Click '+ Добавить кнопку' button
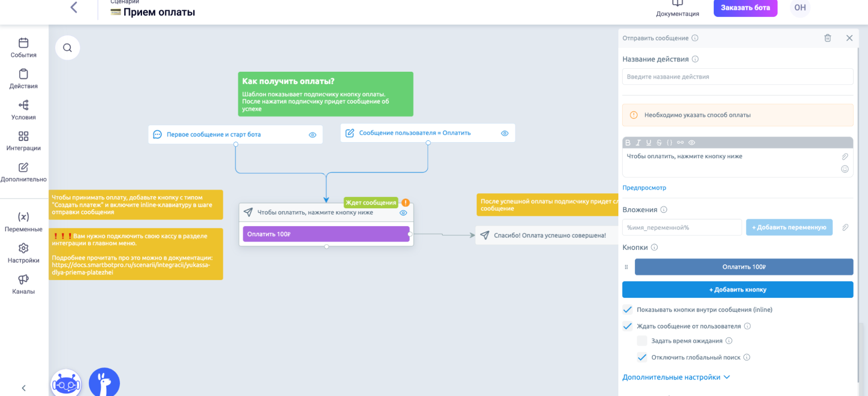868x396 pixels. (737, 290)
